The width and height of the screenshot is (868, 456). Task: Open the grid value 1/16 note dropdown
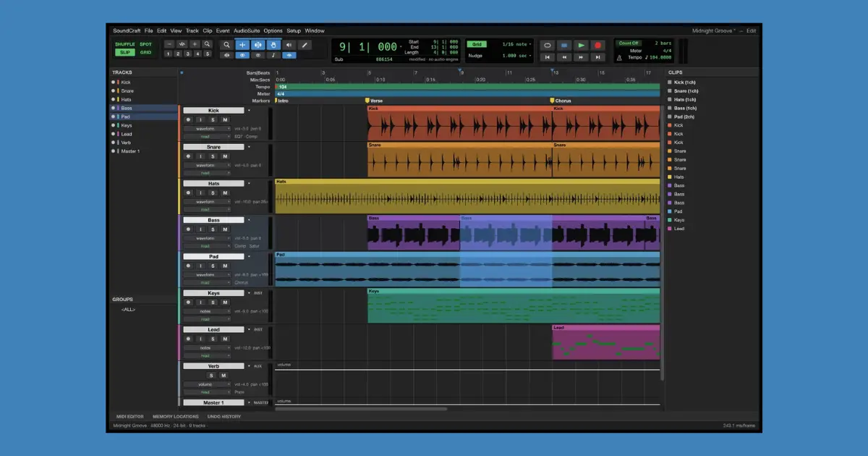point(516,44)
